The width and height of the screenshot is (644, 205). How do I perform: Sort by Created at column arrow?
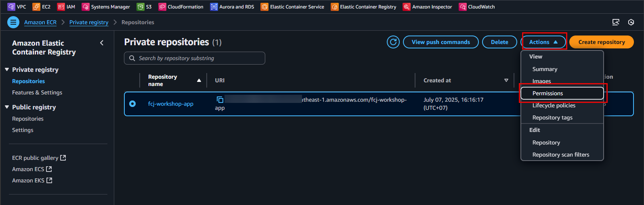click(506, 80)
